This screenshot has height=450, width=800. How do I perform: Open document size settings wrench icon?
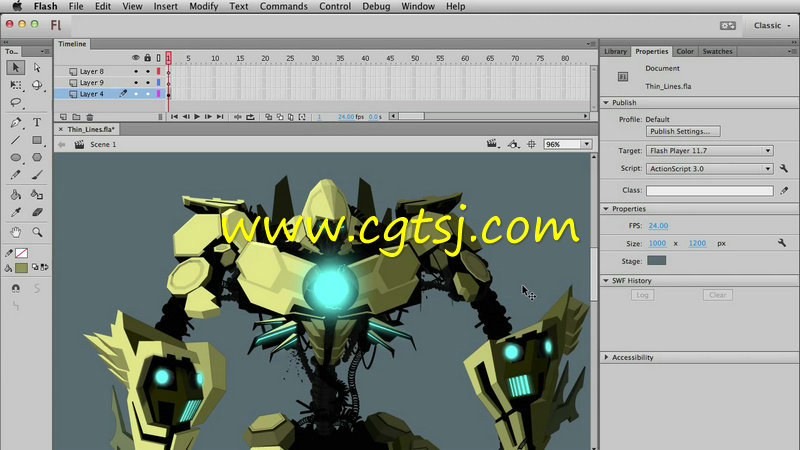point(782,243)
